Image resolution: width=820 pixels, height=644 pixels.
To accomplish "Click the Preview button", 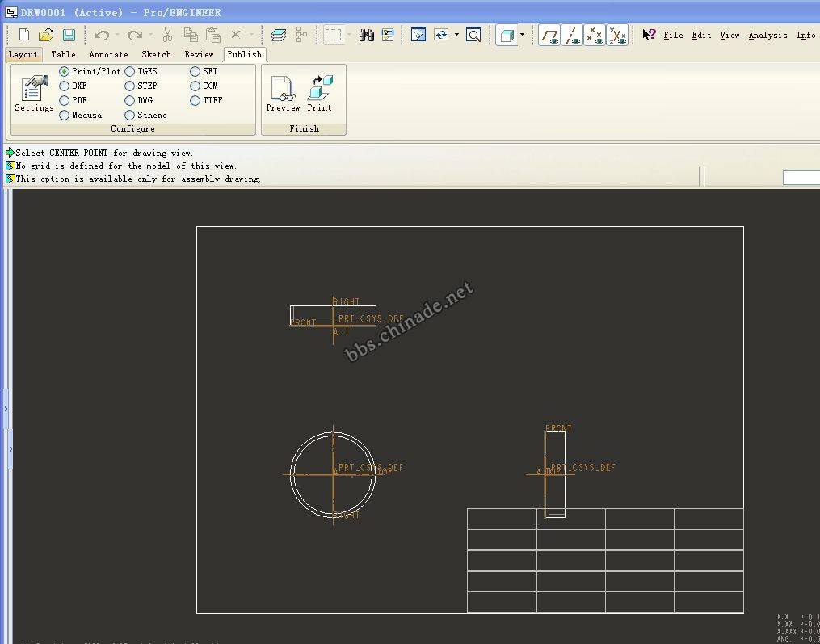I will (x=283, y=94).
